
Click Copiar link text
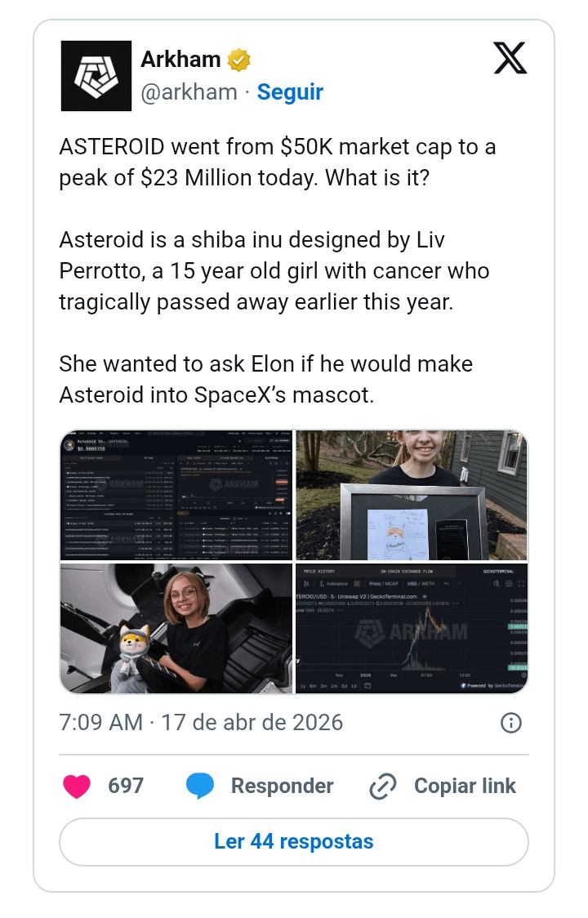click(x=465, y=786)
